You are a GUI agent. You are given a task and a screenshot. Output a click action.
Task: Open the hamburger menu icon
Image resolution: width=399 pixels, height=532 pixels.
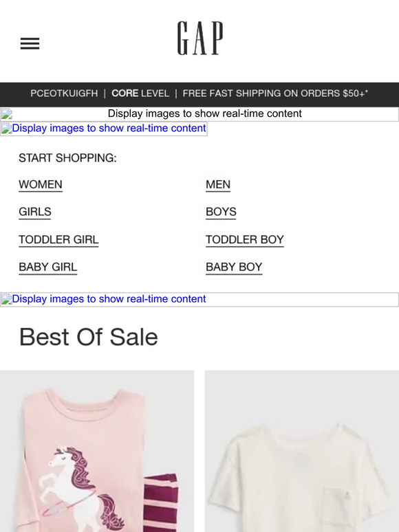click(x=30, y=43)
